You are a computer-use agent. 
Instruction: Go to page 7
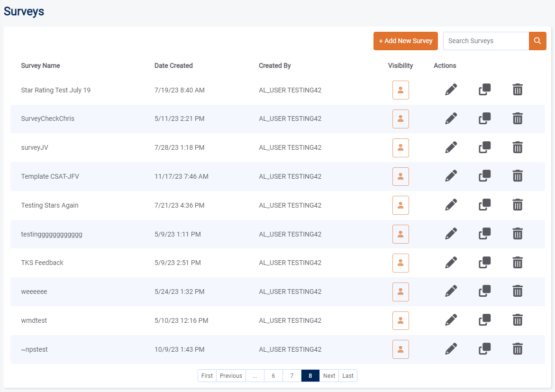click(292, 376)
